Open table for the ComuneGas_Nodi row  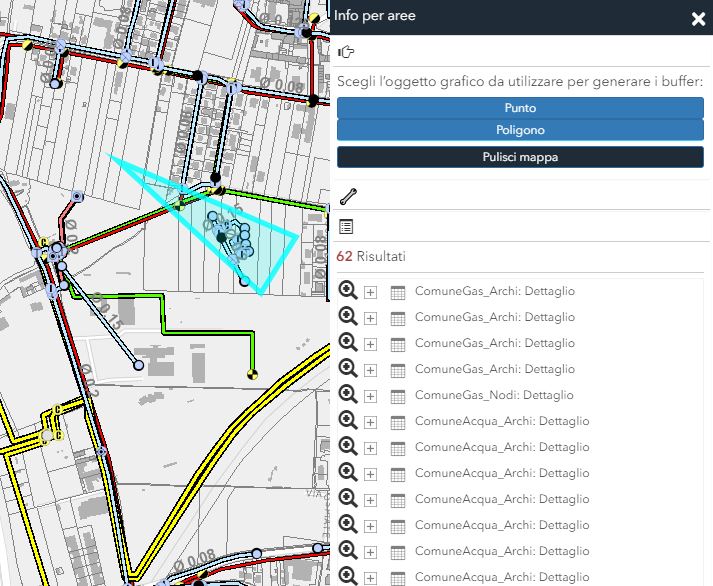[x=398, y=396]
